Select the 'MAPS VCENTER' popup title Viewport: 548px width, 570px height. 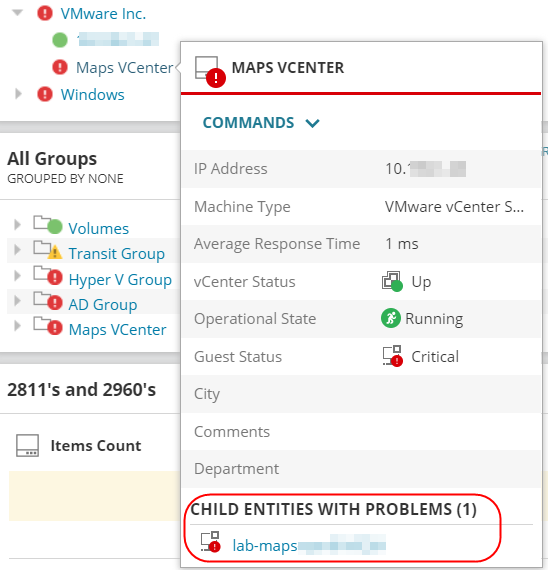pos(288,68)
